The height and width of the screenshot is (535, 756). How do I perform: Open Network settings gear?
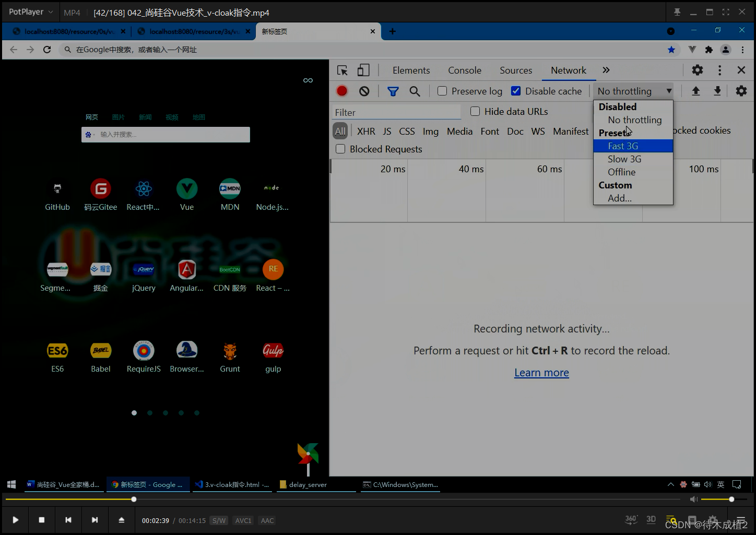click(x=741, y=91)
